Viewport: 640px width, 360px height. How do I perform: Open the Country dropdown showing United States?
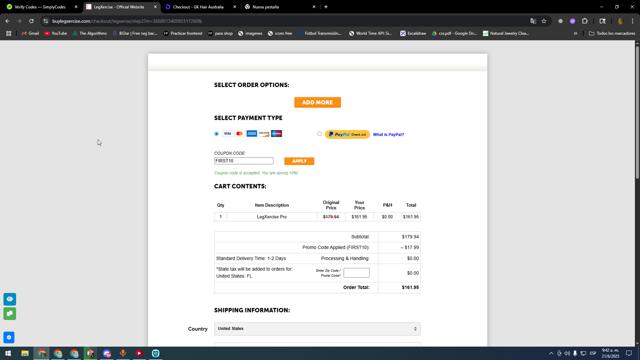317,329
